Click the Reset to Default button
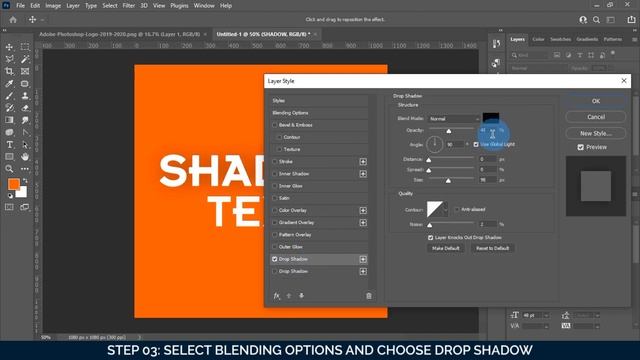The width and height of the screenshot is (640, 360). 492,248
